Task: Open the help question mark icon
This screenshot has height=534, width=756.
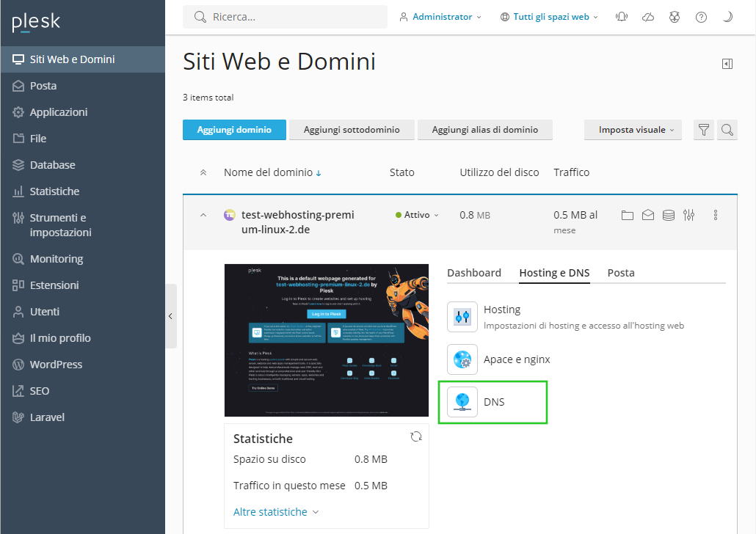Action: coord(701,17)
